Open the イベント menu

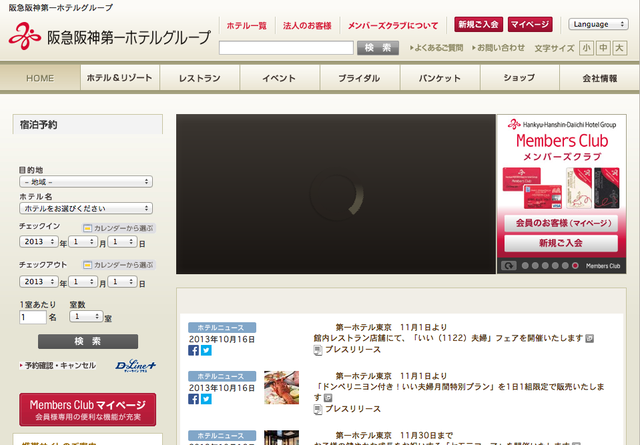[280, 78]
